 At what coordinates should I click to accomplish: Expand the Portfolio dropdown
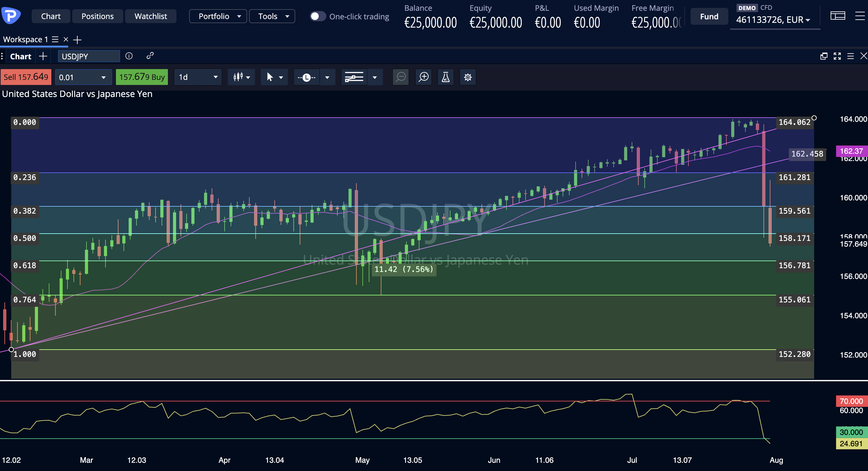pyautogui.click(x=218, y=16)
